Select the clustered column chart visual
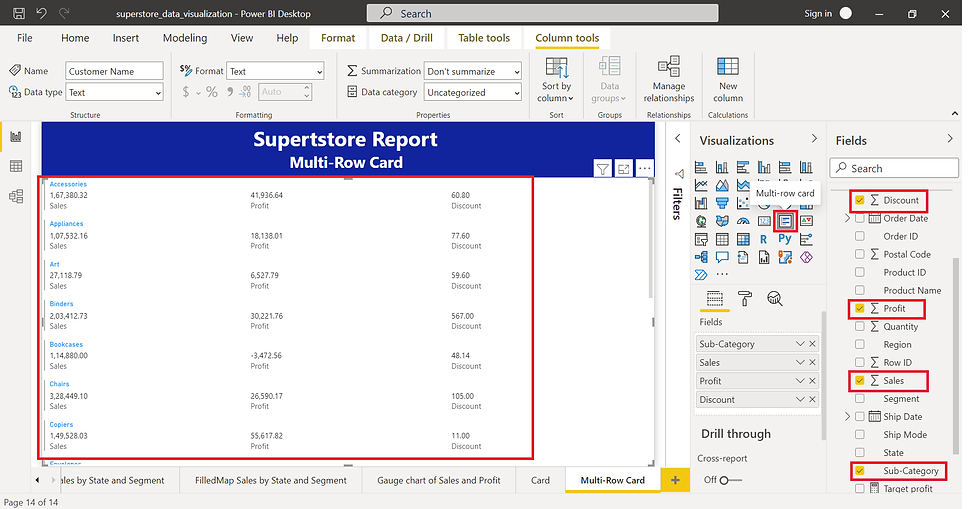The image size is (980, 509). tap(764, 167)
